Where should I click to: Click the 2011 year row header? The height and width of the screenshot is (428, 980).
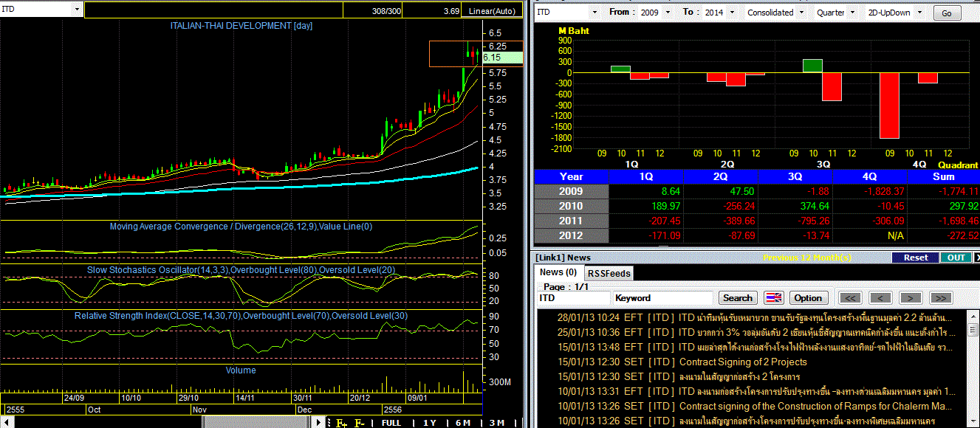point(571,221)
